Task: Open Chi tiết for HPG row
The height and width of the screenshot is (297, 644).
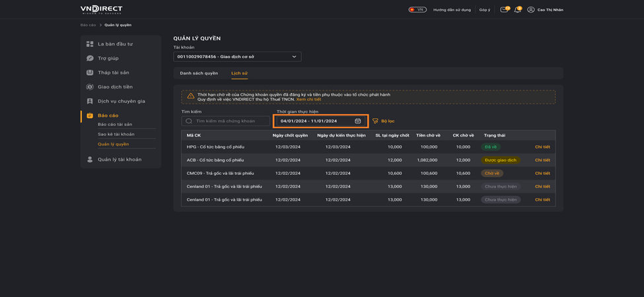Action: point(542,147)
